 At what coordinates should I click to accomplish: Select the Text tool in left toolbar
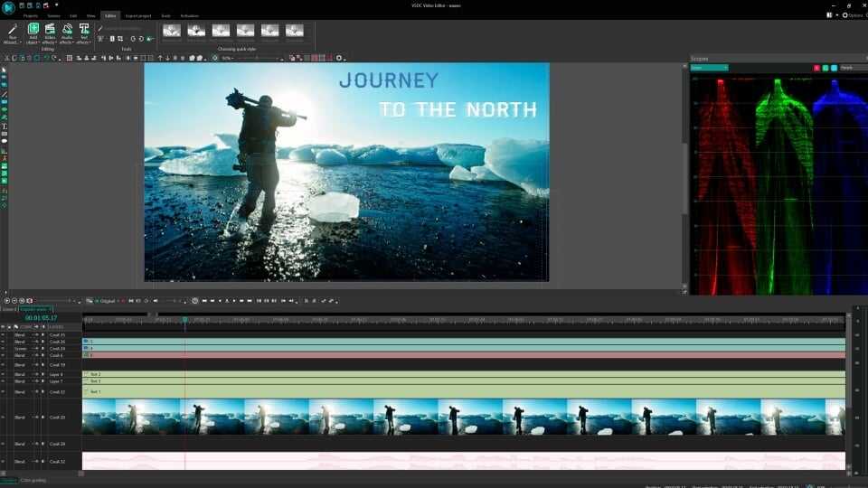4,127
